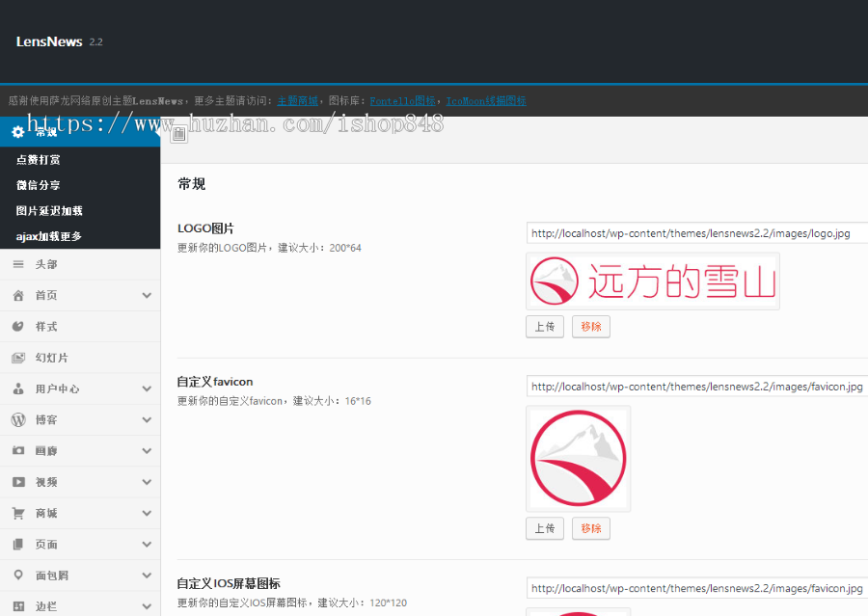Image resolution: width=868 pixels, height=616 pixels.
Task: Open the Fontello图标 link
Action: 402,100
